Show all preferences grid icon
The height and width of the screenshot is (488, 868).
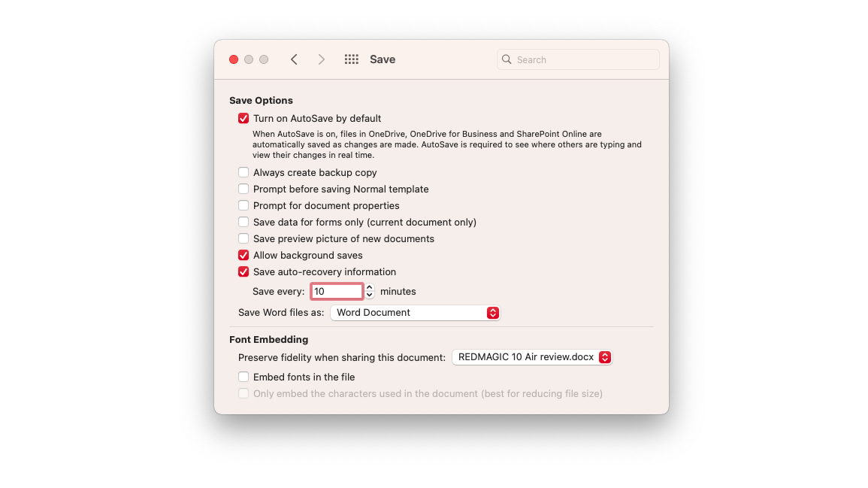pos(352,59)
